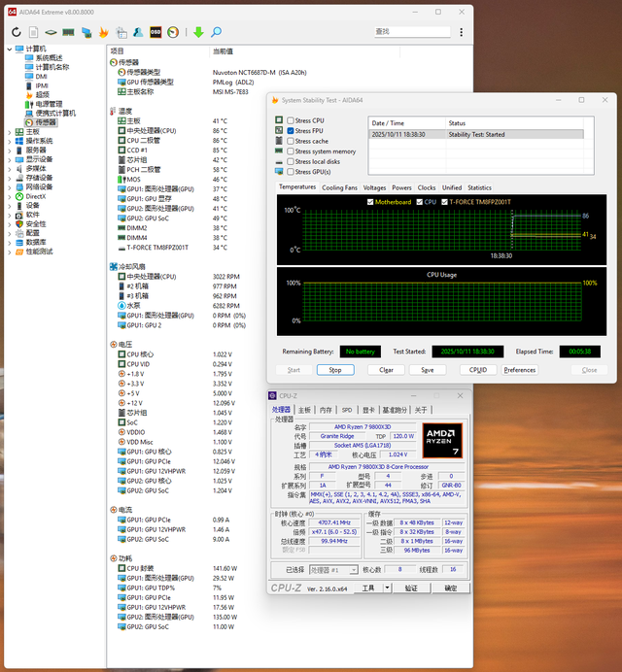This screenshot has width=622, height=672.
Task: Switch to the Cooling Fans tab
Action: pos(340,187)
